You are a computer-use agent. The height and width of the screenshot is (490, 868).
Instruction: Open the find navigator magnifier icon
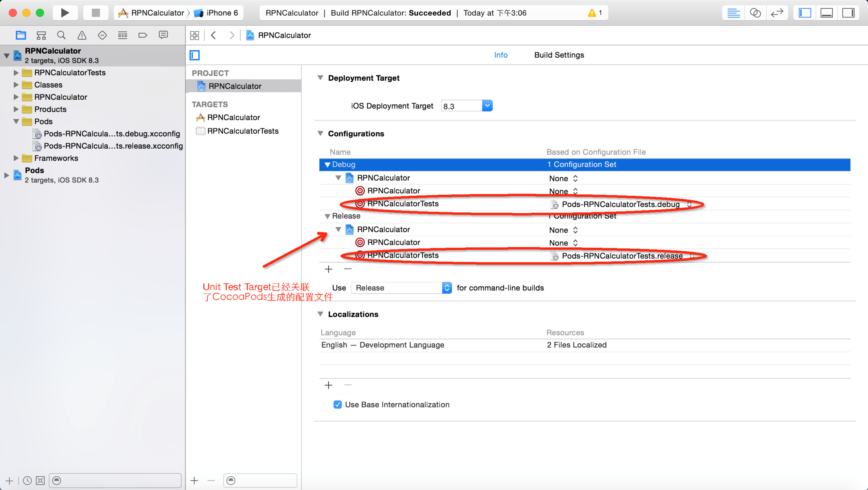(x=61, y=35)
